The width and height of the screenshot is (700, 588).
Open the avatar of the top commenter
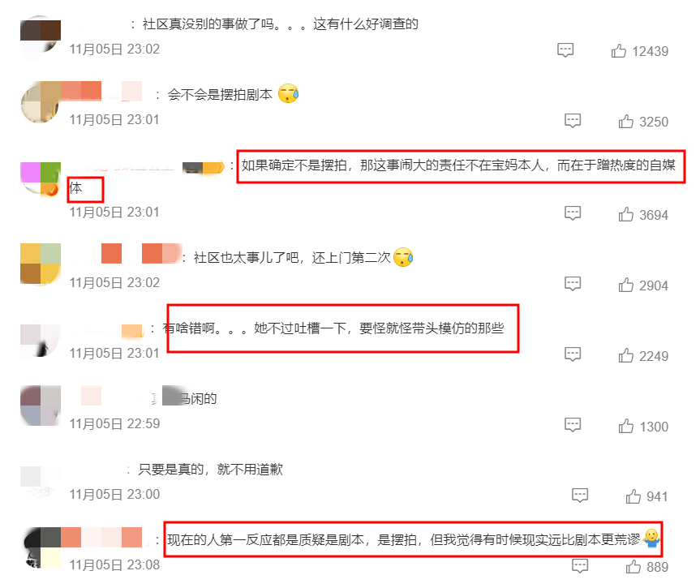(x=41, y=37)
